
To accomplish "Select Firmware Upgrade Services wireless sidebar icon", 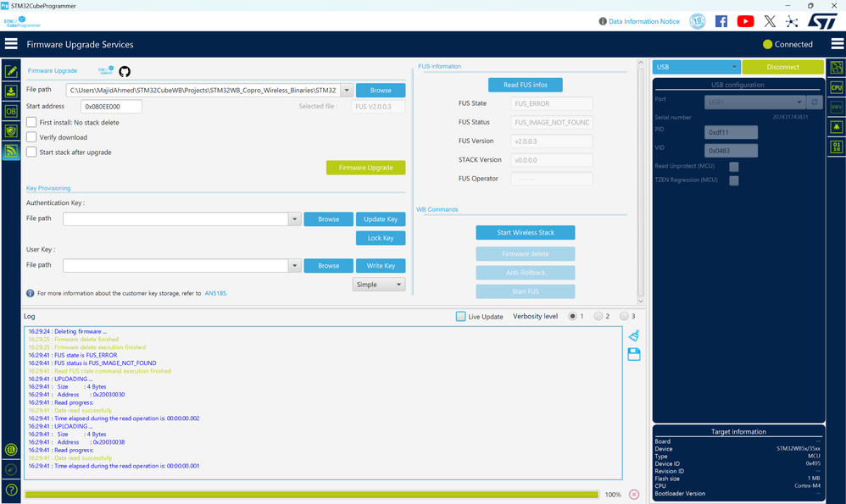I will [x=11, y=151].
